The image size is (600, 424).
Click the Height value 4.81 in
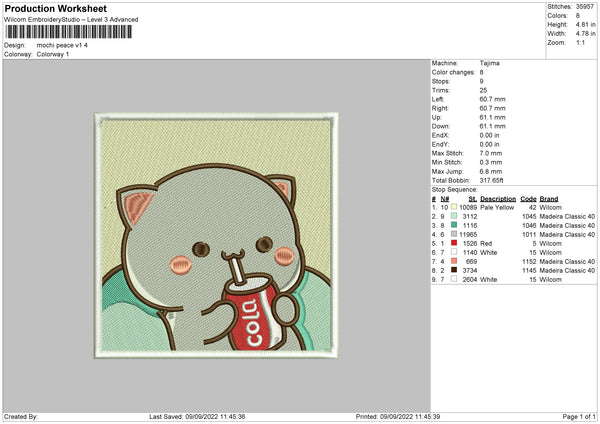pyautogui.click(x=585, y=24)
